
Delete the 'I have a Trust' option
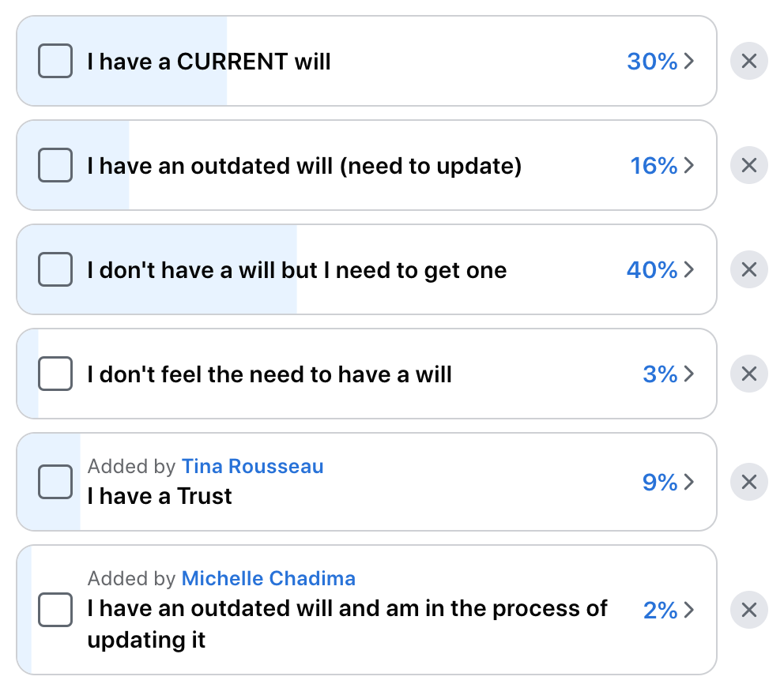(x=748, y=482)
